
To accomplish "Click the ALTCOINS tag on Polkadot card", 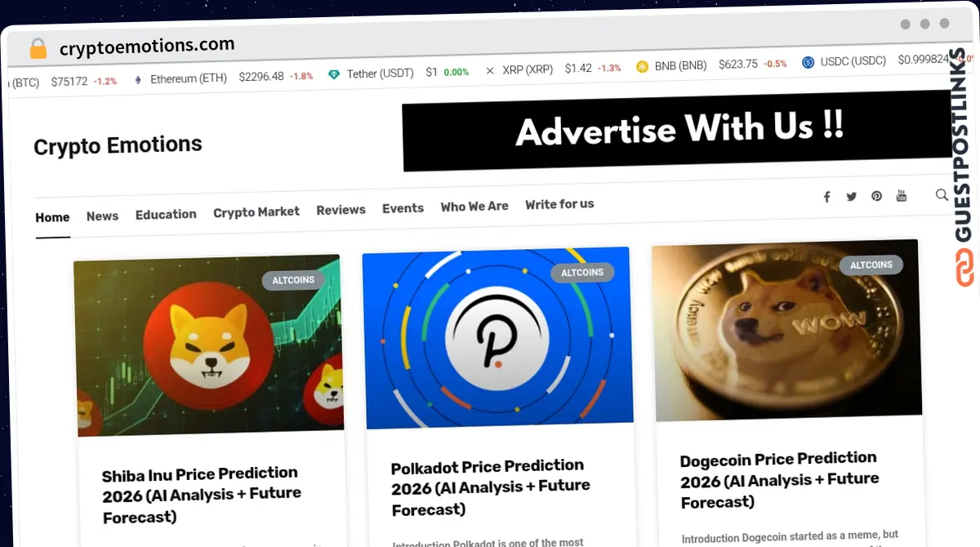I will tap(582, 273).
